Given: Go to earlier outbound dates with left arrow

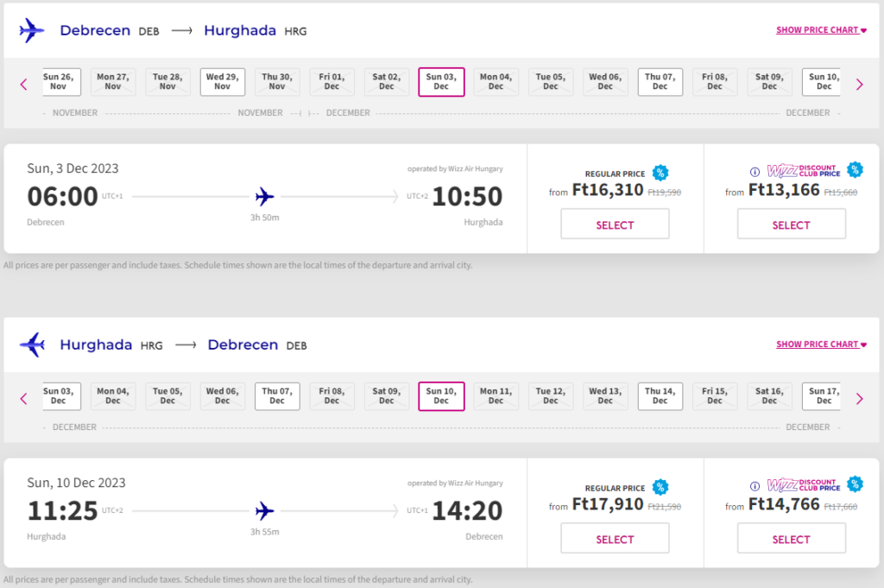Looking at the screenshot, I should [23, 84].
